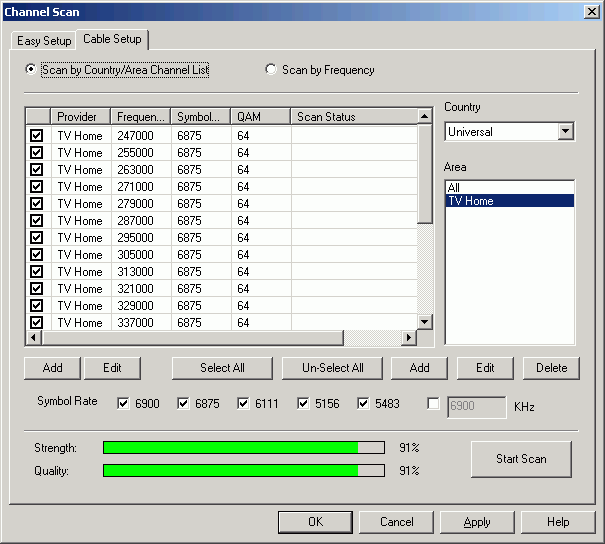Open the Country dropdown list
Screen dimensions: 605x544
point(565,131)
